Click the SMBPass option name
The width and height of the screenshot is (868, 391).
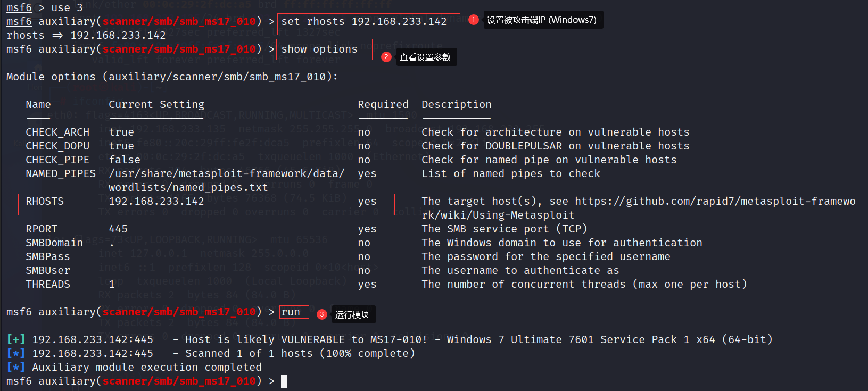pyautogui.click(x=48, y=257)
